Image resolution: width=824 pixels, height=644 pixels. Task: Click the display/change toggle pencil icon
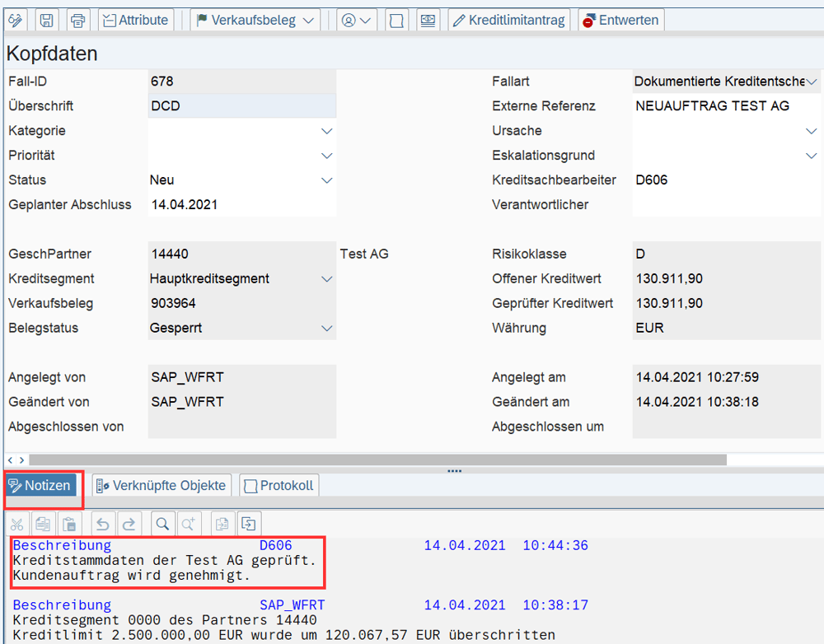(16, 20)
